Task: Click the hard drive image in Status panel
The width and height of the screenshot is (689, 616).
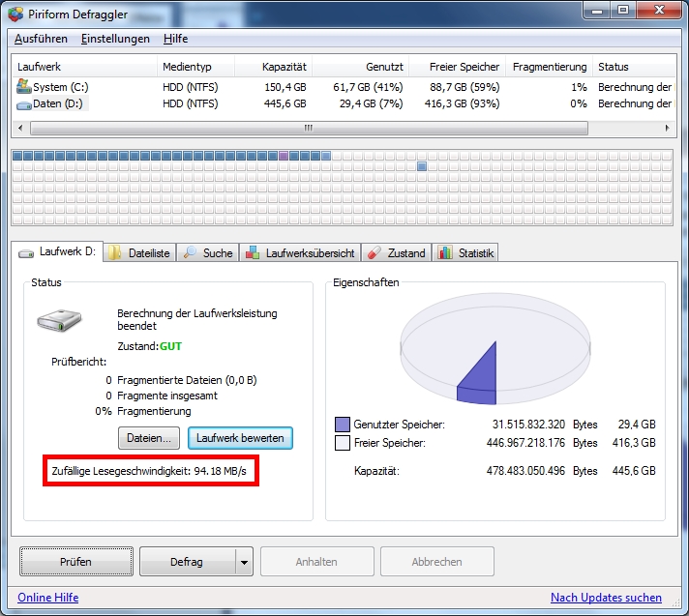Action: click(x=59, y=320)
